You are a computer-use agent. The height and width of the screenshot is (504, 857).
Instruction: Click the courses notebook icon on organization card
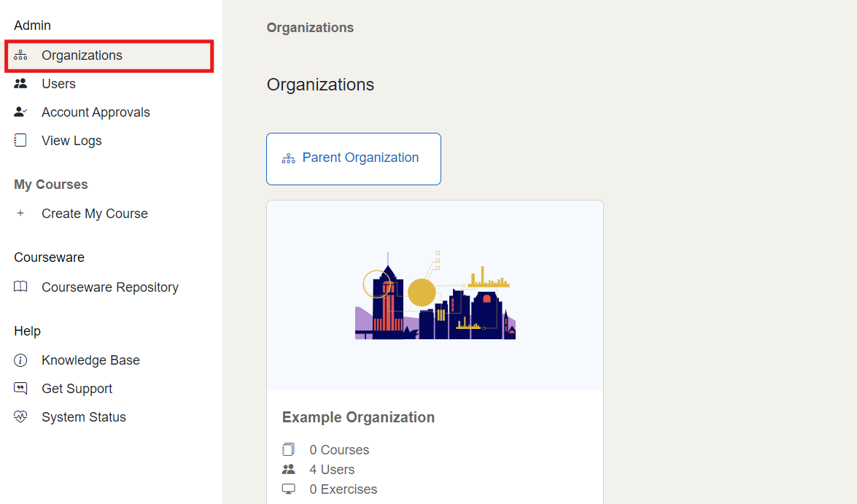click(x=288, y=449)
